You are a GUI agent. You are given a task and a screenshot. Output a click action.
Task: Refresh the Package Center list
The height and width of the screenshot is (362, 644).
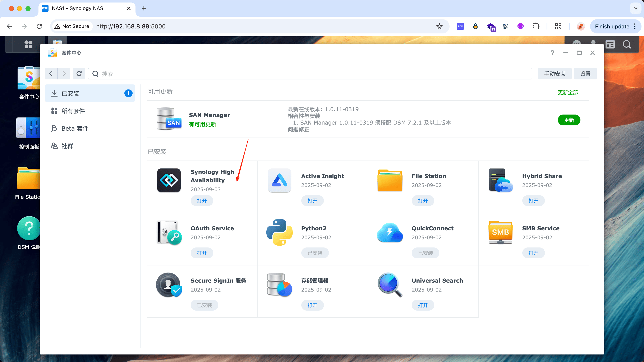point(79,74)
